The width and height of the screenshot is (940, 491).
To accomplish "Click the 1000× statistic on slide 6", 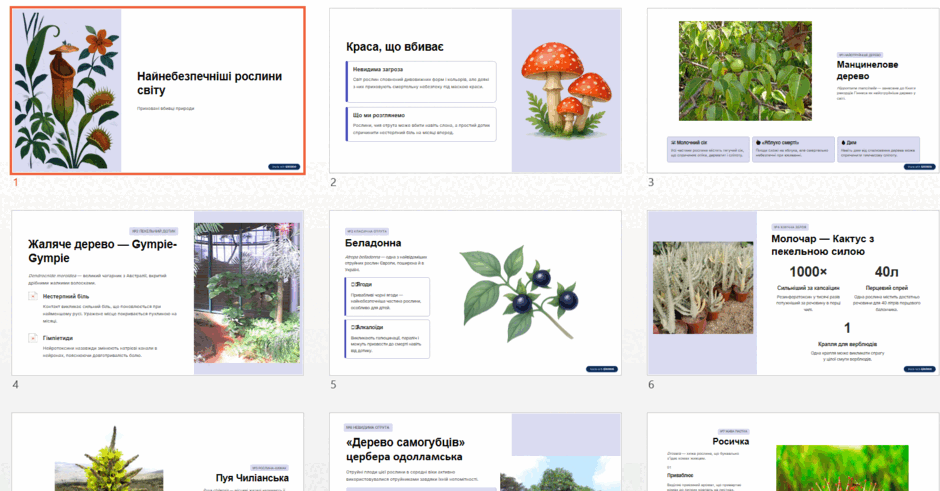I will click(x=808, y=272).
